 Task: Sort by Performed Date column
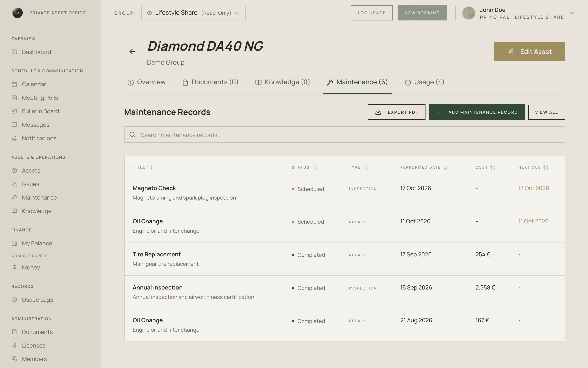pyautogui.click(x=424, y=167)
